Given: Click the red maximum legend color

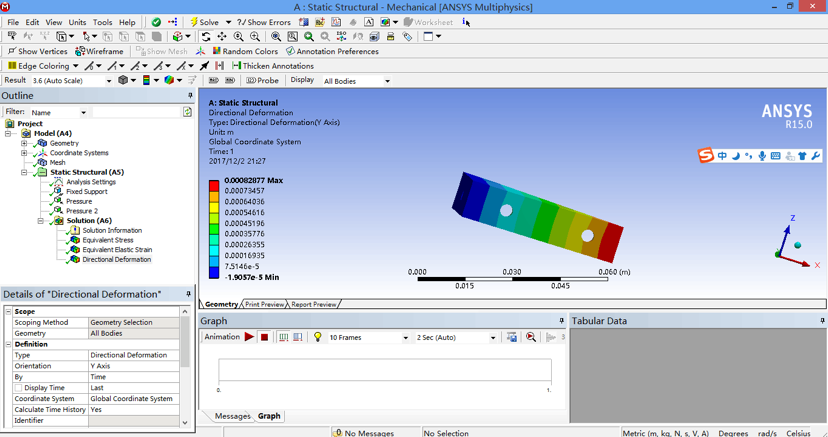Looking at the screenshot, I should [x=214, y=186].
